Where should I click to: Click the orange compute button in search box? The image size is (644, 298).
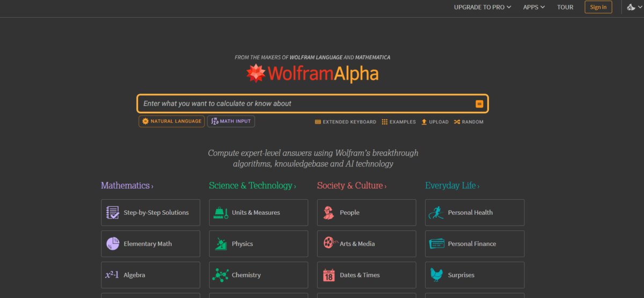[x=479, y=104]
